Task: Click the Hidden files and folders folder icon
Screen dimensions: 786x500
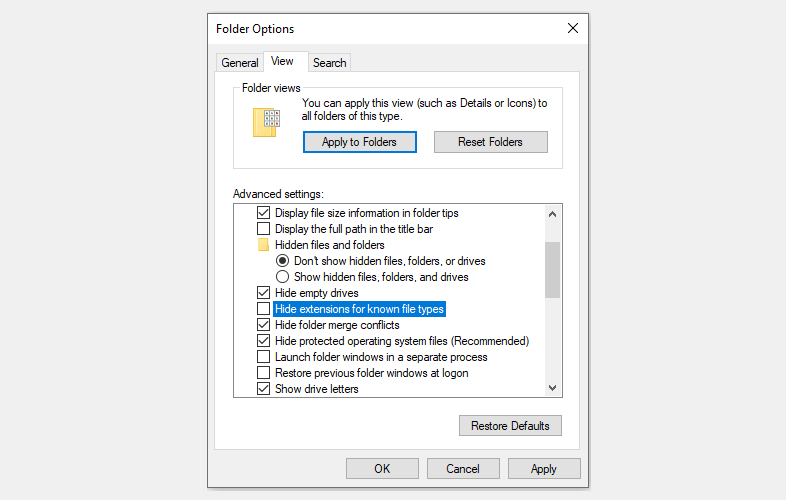Action: [x=263, y=245]
